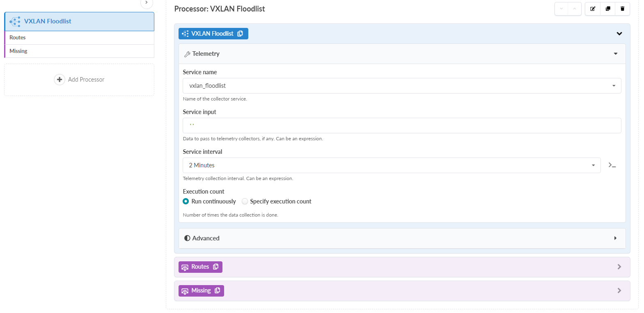Image resolution: width=644 pixels, height=313 pixels.
Task: Select Routes in the left sidebar
Action: tap(18, 37)
